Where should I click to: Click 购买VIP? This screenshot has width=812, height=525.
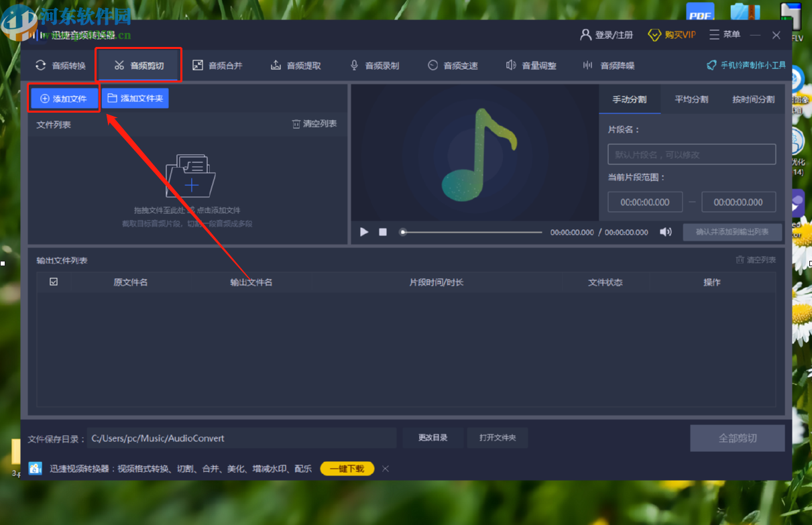tap(672, 35)
